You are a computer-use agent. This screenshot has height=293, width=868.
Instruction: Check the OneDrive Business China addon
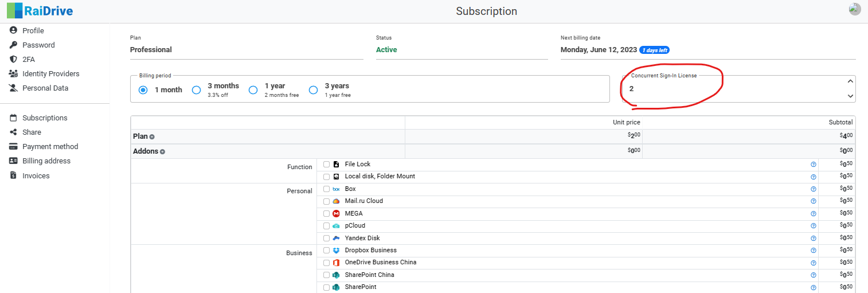tap(326, 263)
